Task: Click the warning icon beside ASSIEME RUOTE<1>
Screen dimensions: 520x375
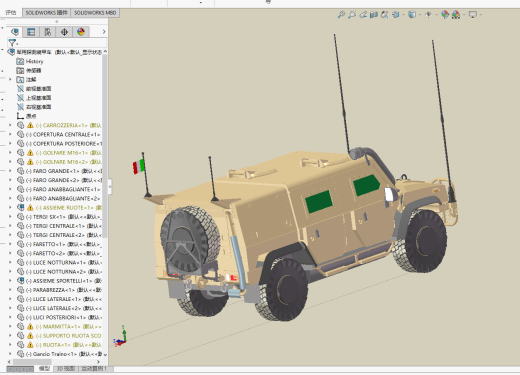Action: tap(30, 208)
